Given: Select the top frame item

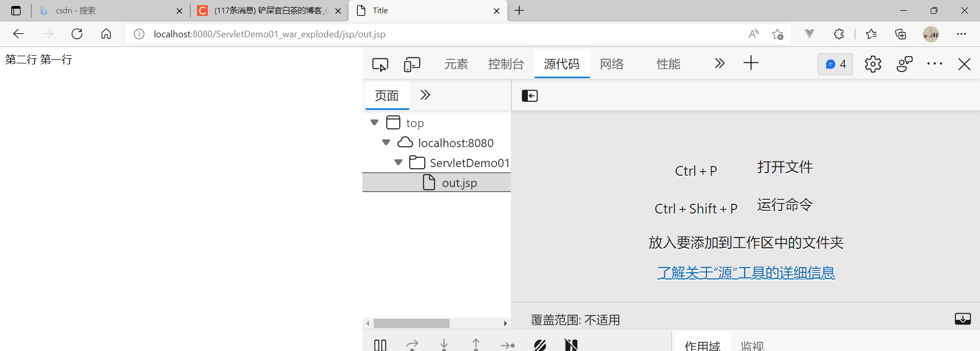Looking at the screenshot, I should pyautogui.click(x=415, y=123).
